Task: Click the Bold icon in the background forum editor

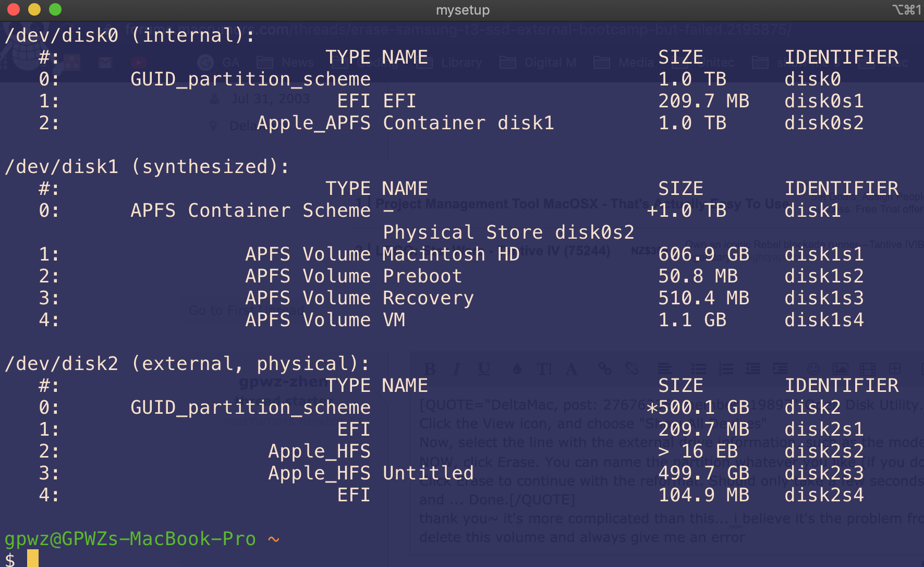Action: coord(430,369)
